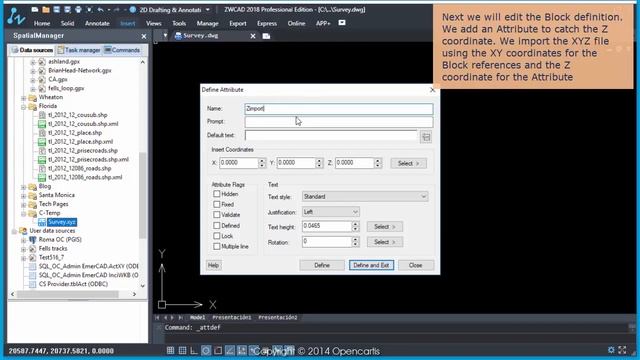Click the Define button

[x=322, y=265]
